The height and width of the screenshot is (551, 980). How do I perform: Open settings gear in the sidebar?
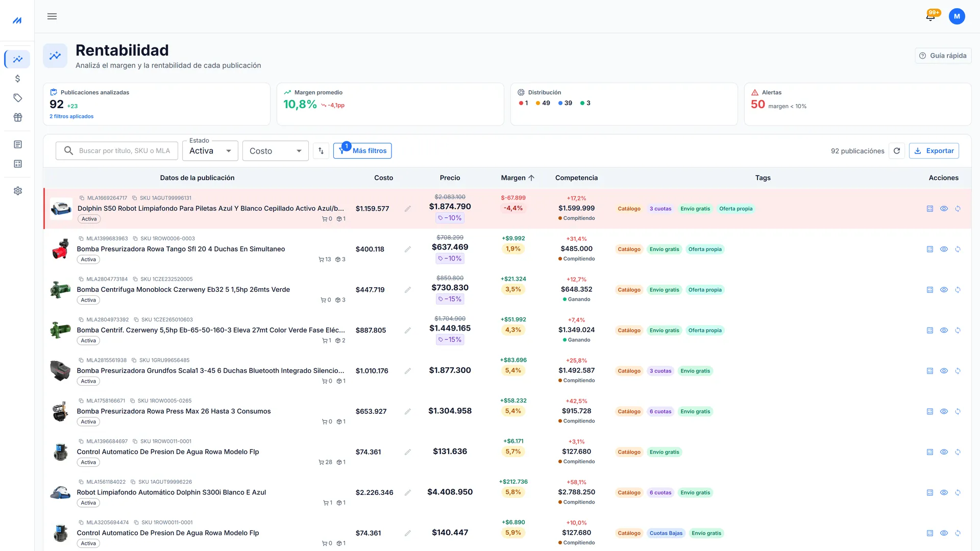click(18, 191)
